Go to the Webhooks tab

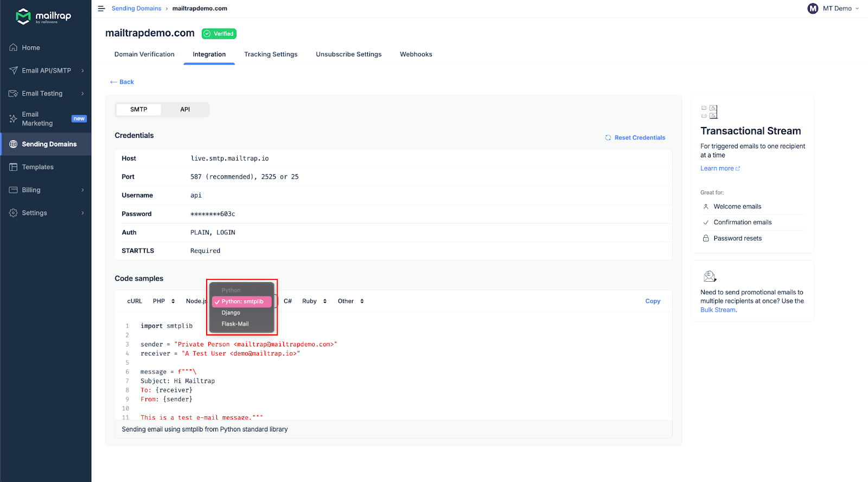[x=416, y=54]
